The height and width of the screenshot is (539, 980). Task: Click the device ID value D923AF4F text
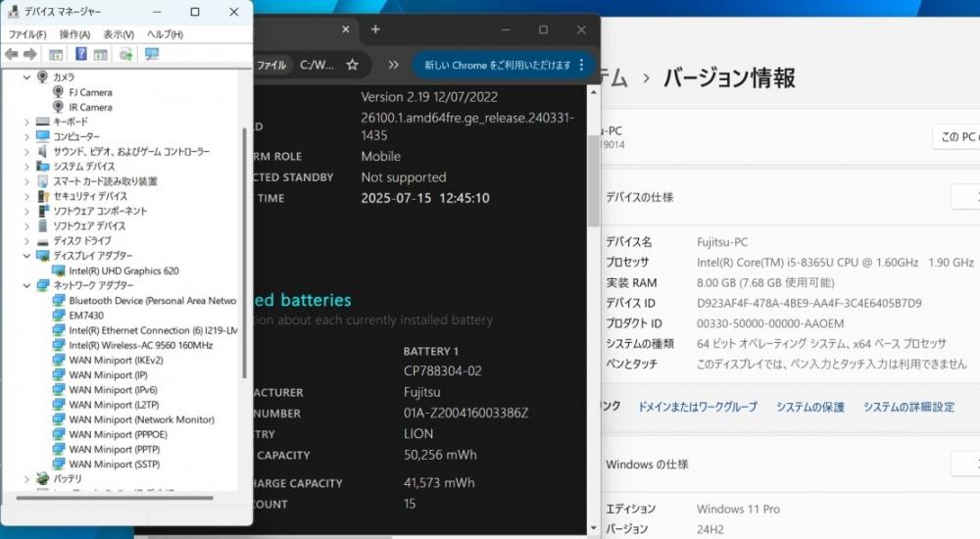pyautogui.click(x=808, y=303)
